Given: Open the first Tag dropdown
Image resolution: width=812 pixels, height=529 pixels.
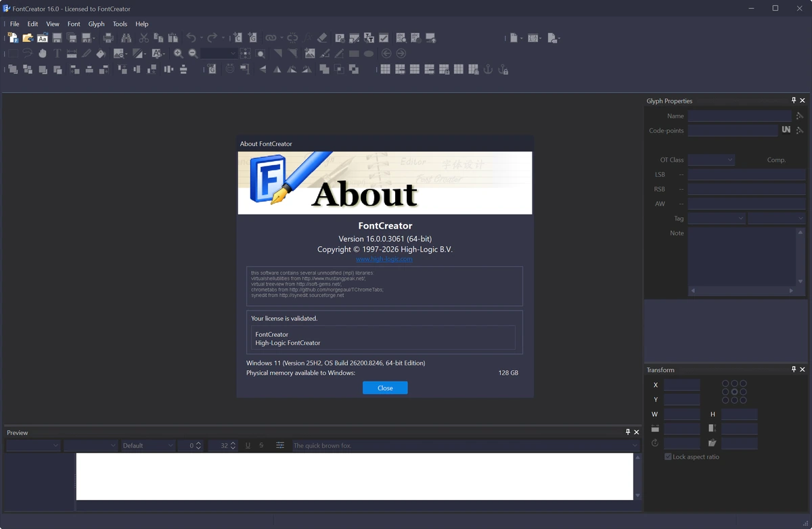Looking at the screenshot, I should click(x=717, y=218).
